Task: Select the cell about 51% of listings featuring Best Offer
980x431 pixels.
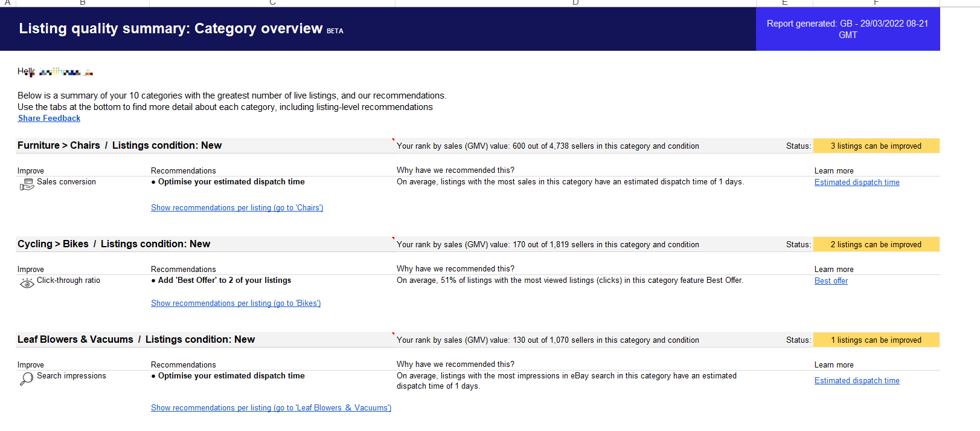Action: click(570, 280)
